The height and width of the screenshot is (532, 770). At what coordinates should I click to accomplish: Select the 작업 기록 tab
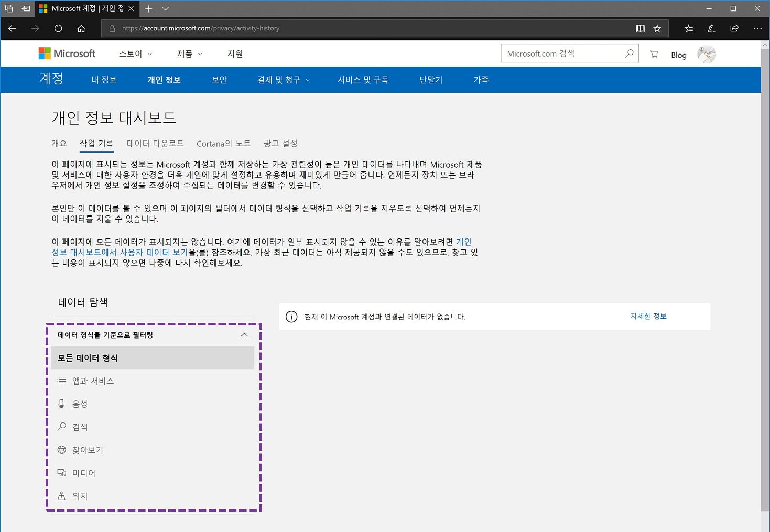pos(96,143)
